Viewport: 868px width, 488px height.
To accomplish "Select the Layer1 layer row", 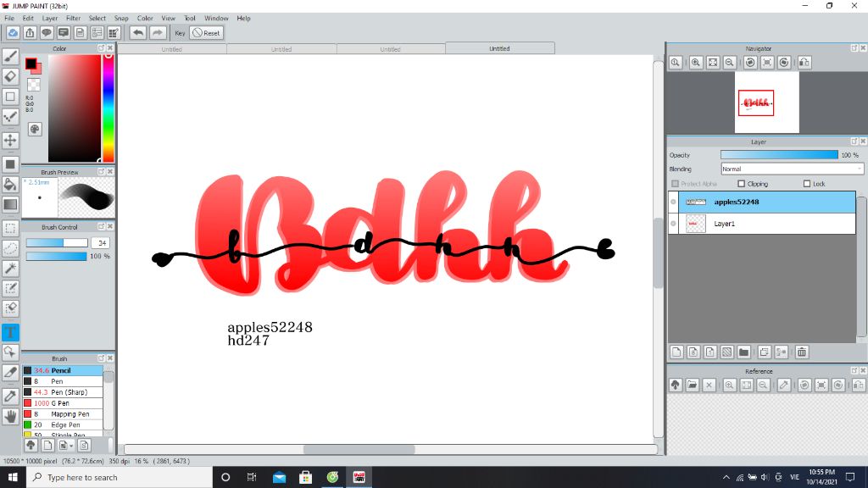I will (x=762, y=224).
